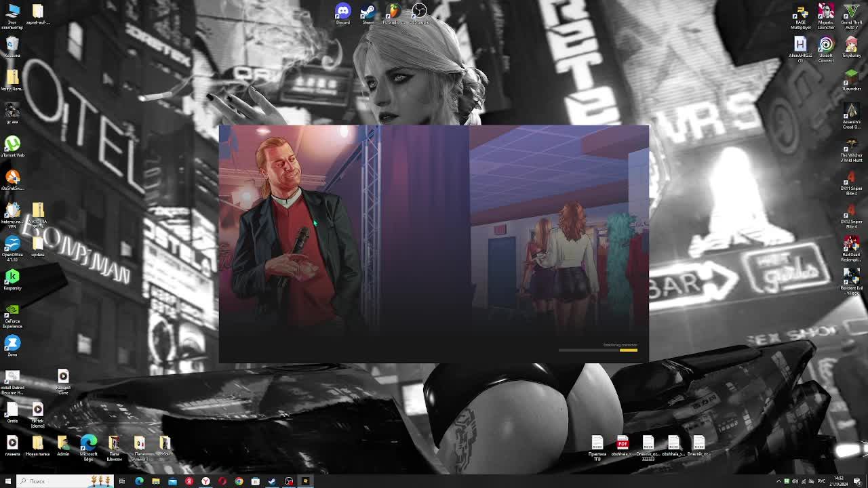The image size is (868, 488).
Task: Select the Red Dead Redemption shortcut
Action: pos(852,249)
